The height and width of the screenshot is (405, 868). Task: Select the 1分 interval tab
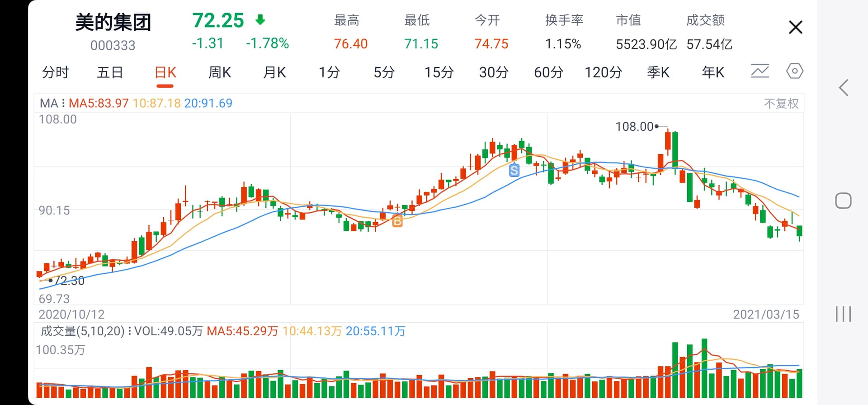tap(329, 72)
